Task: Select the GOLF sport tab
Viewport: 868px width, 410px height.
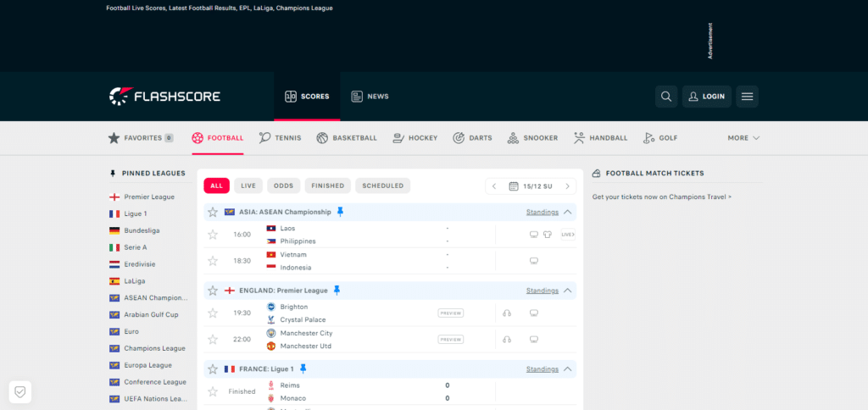Action: point(660,138)
